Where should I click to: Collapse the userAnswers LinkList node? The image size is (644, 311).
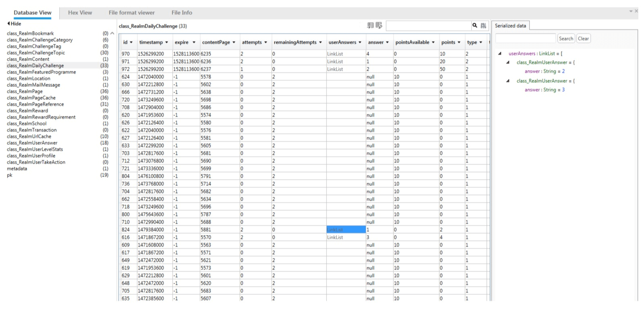pos(499,54)
